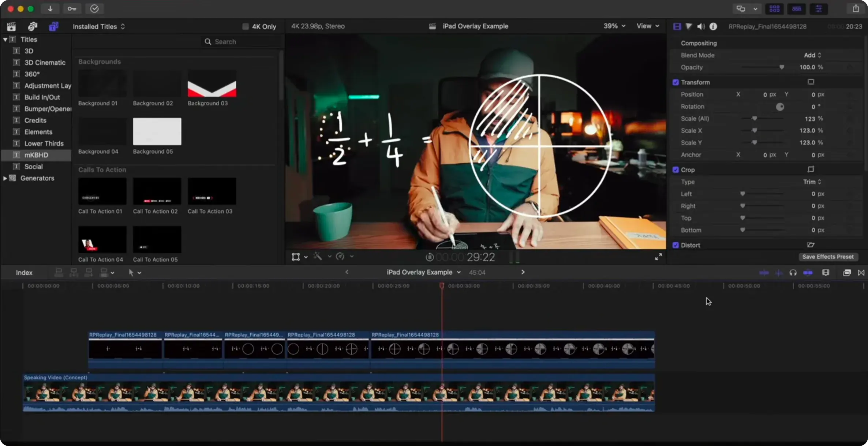
Task: Collapse the Titles disclosure triangle
Action: pyautogui.click(x=5, y=40)
